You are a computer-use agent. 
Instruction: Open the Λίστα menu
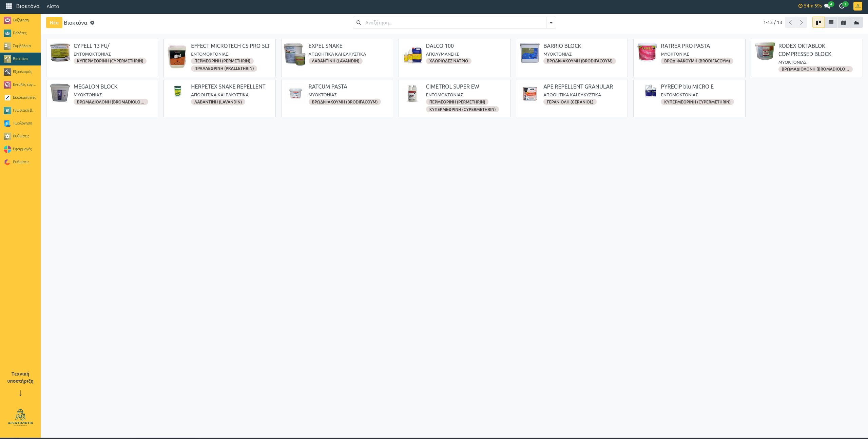(53, 6)
